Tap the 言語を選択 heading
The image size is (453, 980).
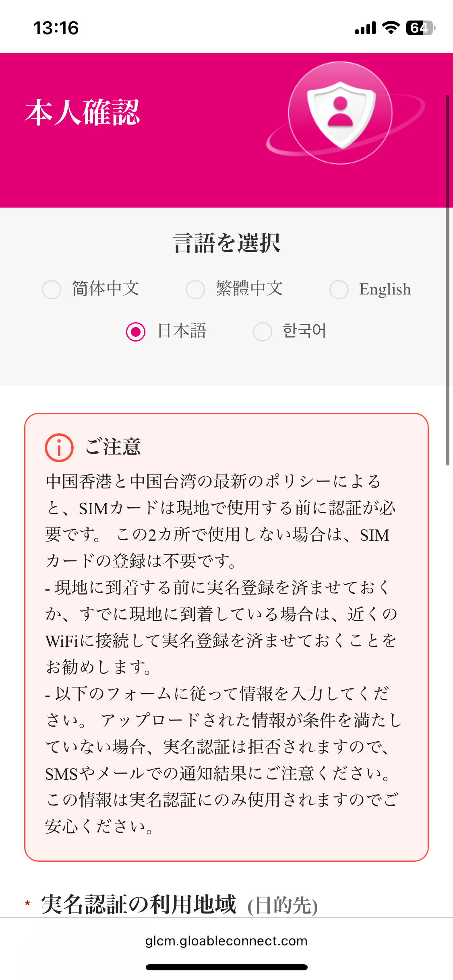227,243
